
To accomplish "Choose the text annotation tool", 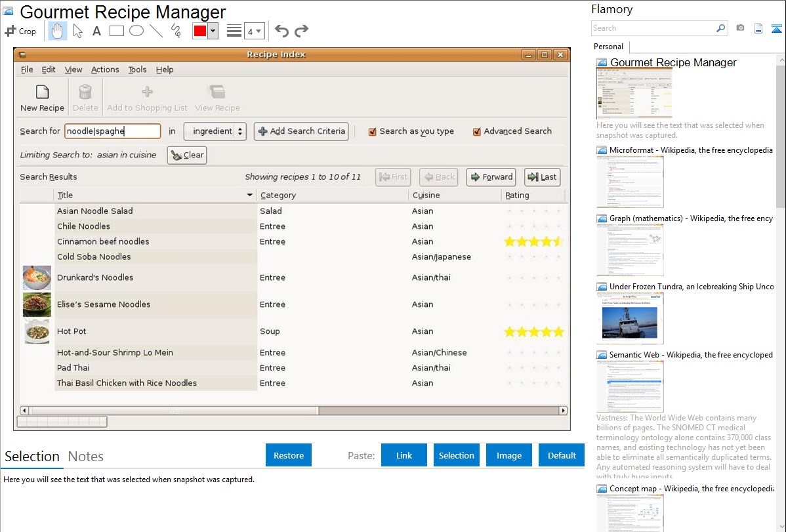I will (x=96, y=31).
